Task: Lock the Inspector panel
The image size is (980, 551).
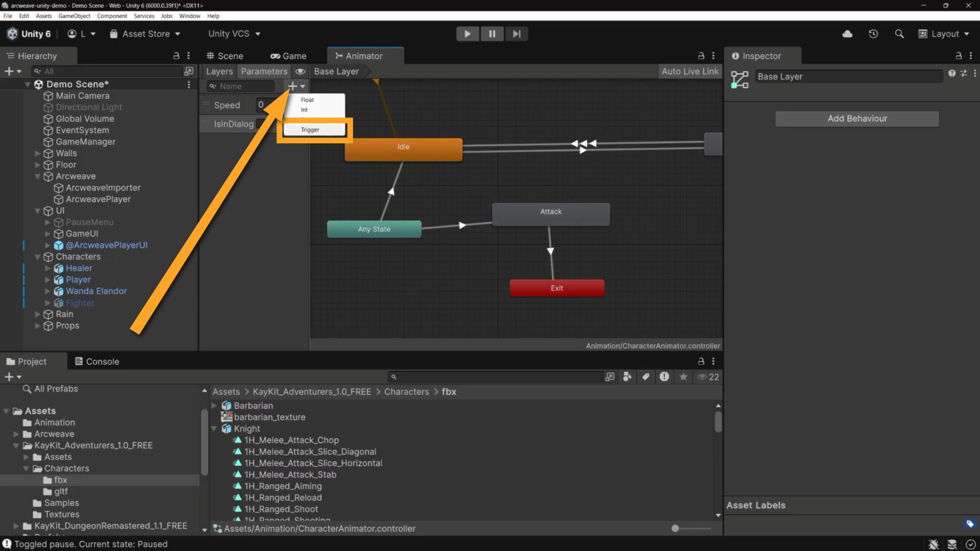Action: 959,56
